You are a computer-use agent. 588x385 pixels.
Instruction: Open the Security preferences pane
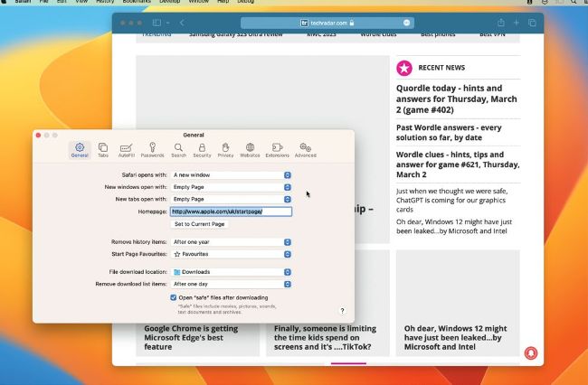202,150
